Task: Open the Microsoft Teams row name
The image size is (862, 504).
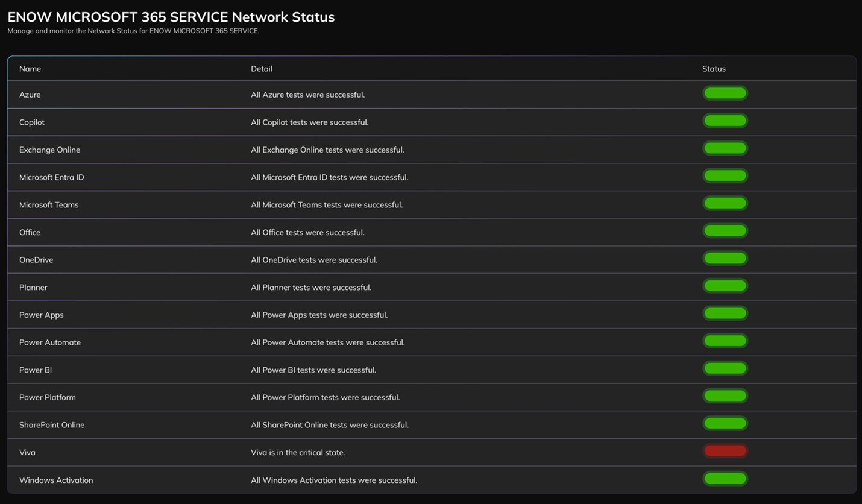Action: point(49,205)
